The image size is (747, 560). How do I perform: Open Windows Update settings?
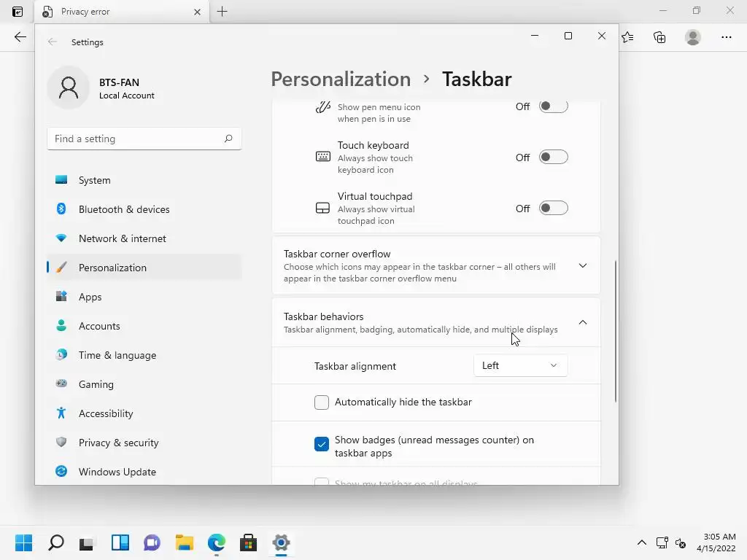point(144,472)
